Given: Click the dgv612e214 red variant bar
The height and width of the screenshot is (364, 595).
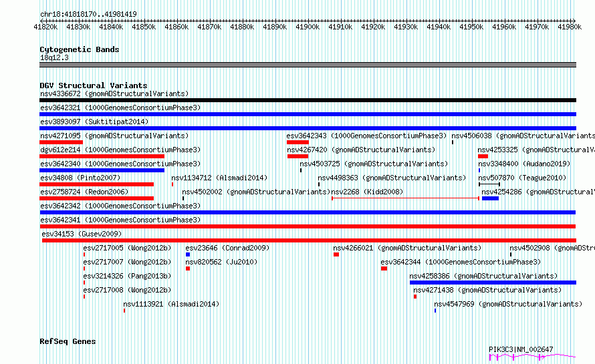Looking at the screenshot, I should click(x=102, y=156).
